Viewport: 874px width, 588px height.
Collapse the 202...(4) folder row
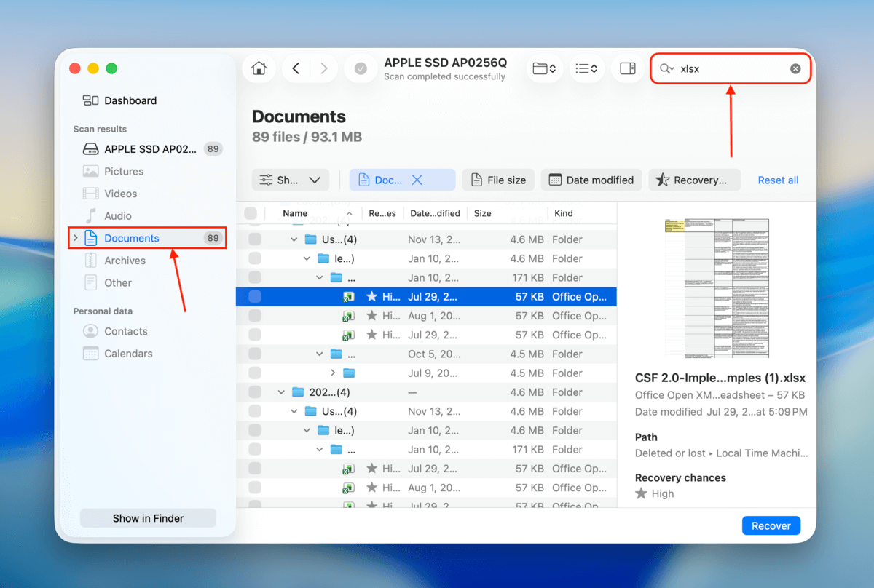click(281, 392)
